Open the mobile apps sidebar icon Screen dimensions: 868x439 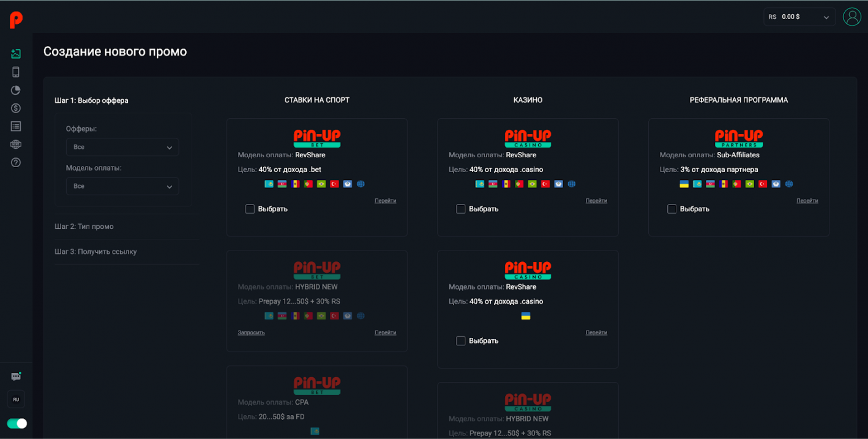[16, 72]
